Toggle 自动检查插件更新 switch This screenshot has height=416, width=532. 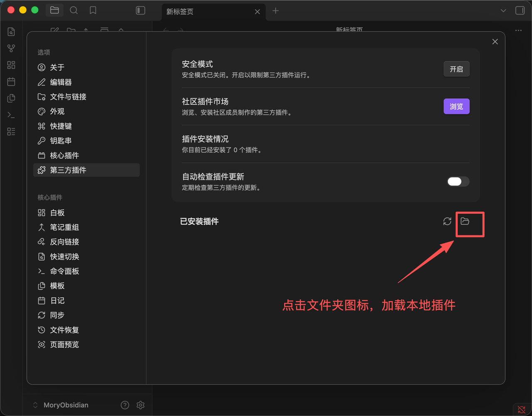458,181
